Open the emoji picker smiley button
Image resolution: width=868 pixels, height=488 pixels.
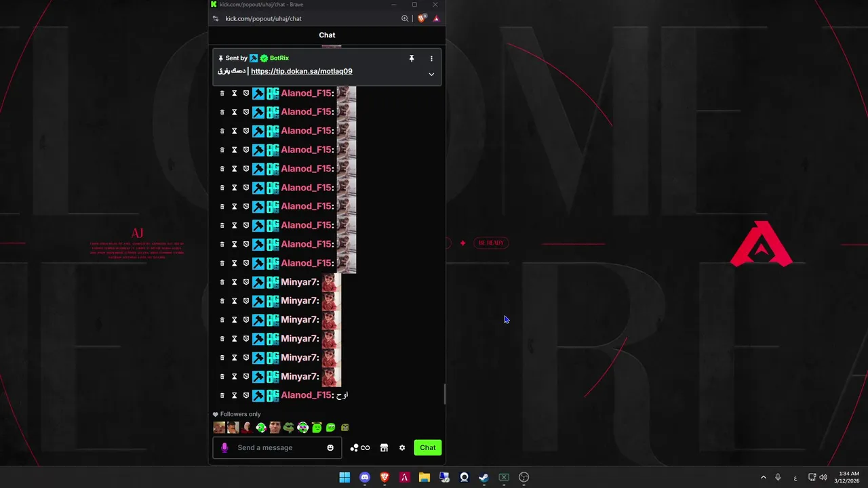click(x=330, y=447)
